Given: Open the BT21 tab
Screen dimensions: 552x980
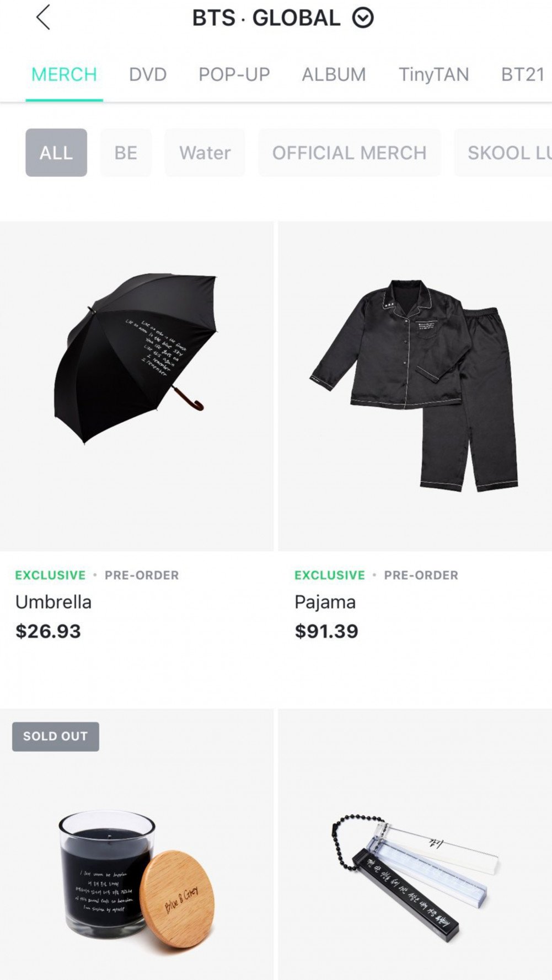Looking at the screenshot, I should click(x=522, y=74).
